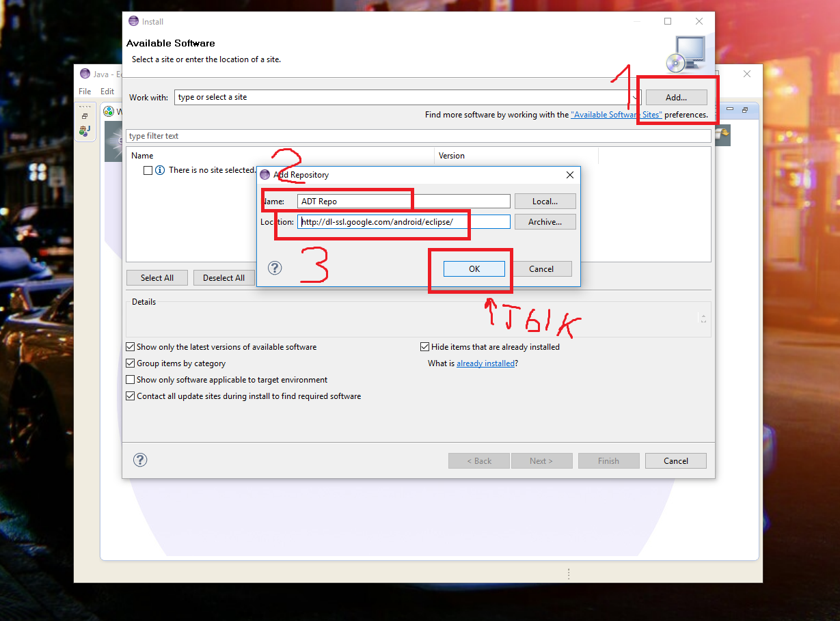Toggle Show only the latest versions checkbox

[x=131, y=347]
